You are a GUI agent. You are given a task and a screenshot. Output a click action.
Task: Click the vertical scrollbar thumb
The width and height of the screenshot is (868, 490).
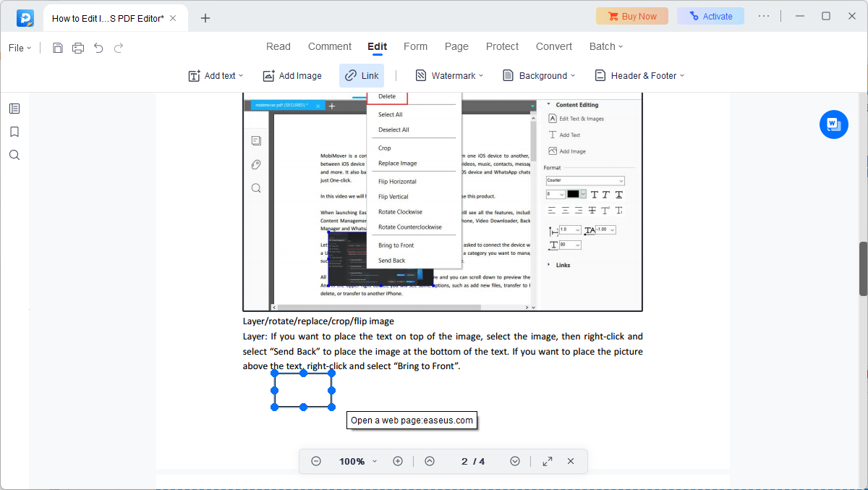863,269
